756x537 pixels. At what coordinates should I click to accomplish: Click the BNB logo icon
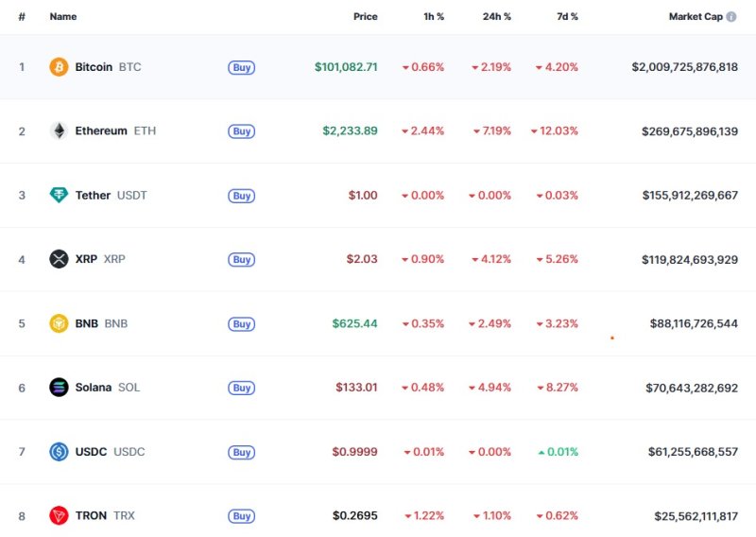point(59,323)
